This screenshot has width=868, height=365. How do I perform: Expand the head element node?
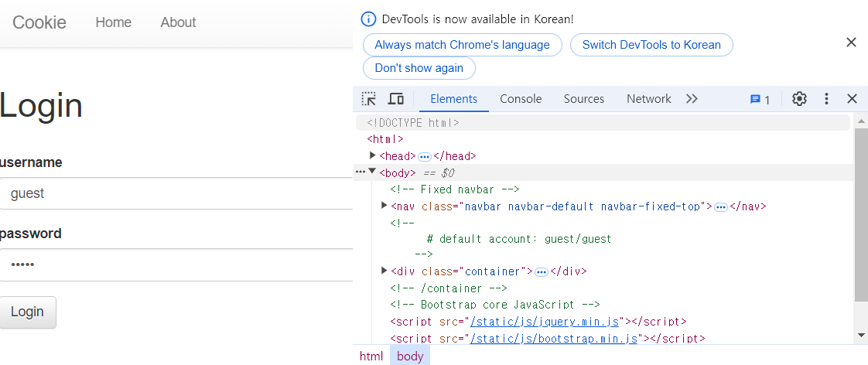tap(373, 155)
